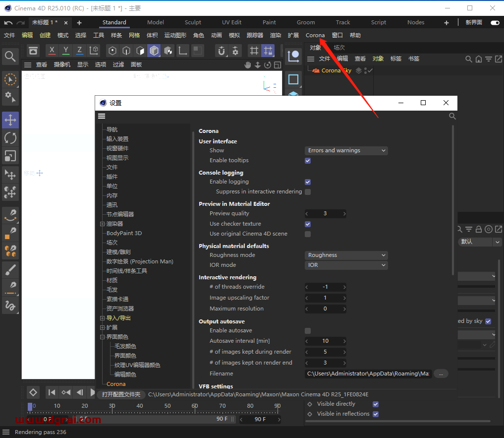Disable Visible in reflections

[375, 414]
